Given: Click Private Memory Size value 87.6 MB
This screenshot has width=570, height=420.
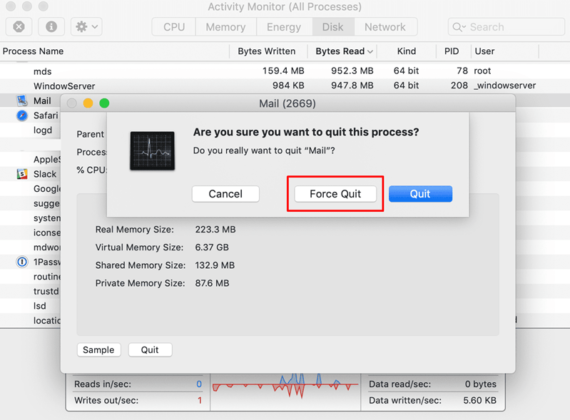Looking at the screenshot, I should coord(212,283).
